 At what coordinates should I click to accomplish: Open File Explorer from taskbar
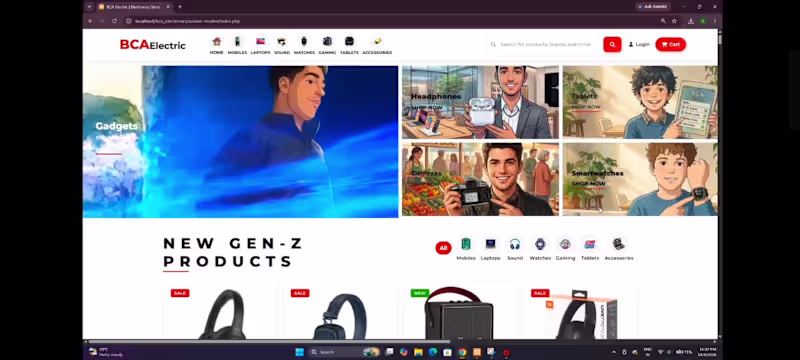(x=418, y=352)
